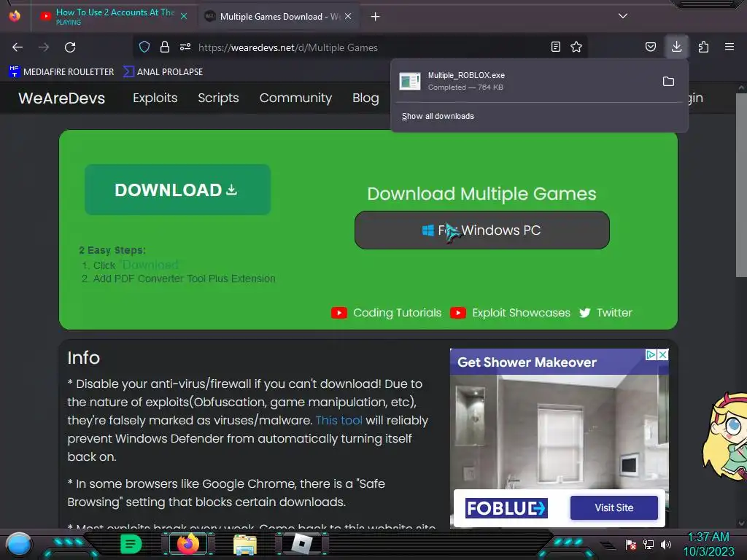
Task: Open the Blog menu item
Action: 366,98
